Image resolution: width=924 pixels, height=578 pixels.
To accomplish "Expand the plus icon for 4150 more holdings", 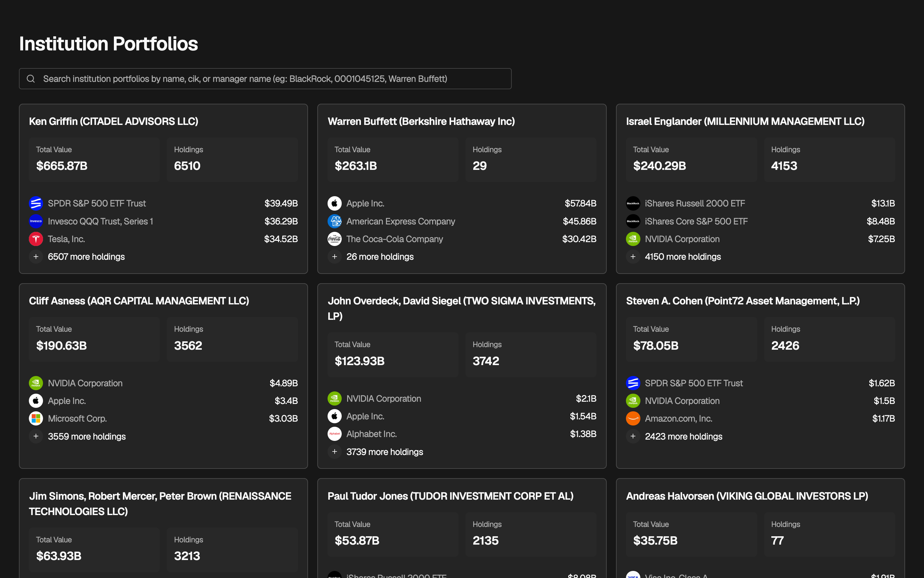I will [x=633, y=257].
